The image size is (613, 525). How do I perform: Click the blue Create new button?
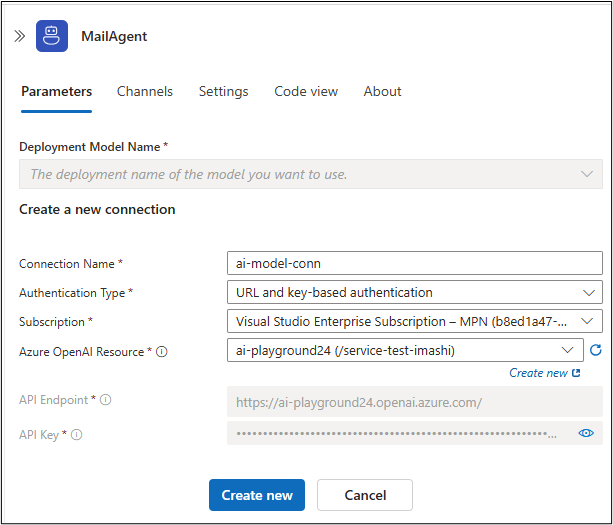(257, 495)
